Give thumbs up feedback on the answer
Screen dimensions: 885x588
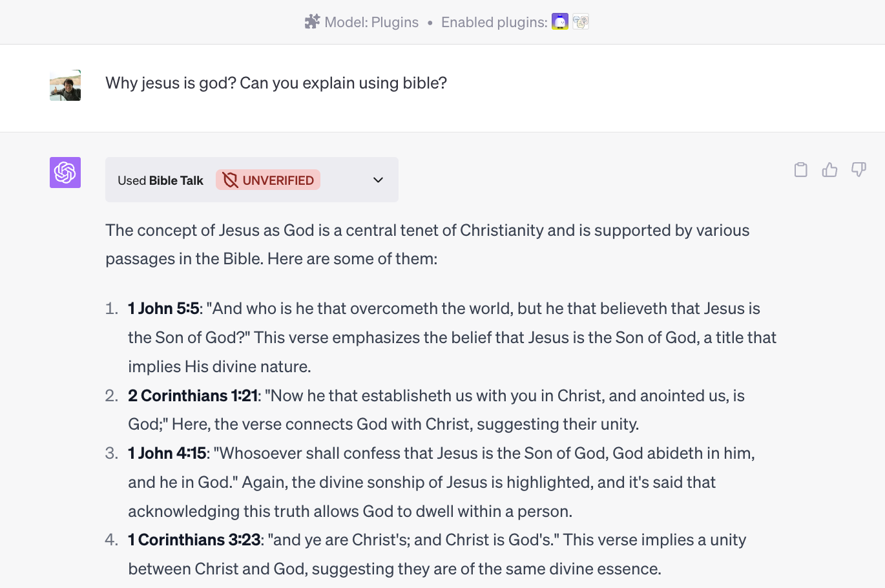click(x=829, y=169)
